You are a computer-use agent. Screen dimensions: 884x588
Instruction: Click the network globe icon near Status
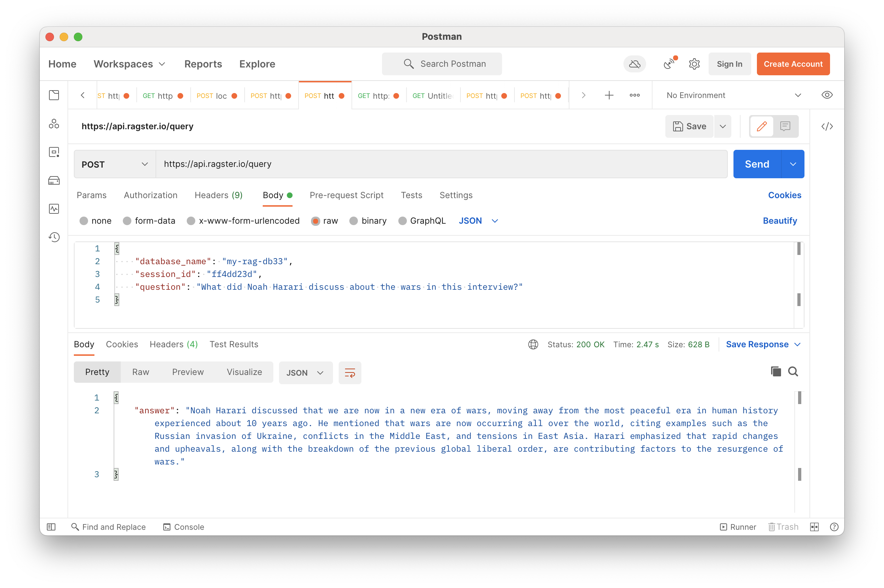(x=533, y=344)
